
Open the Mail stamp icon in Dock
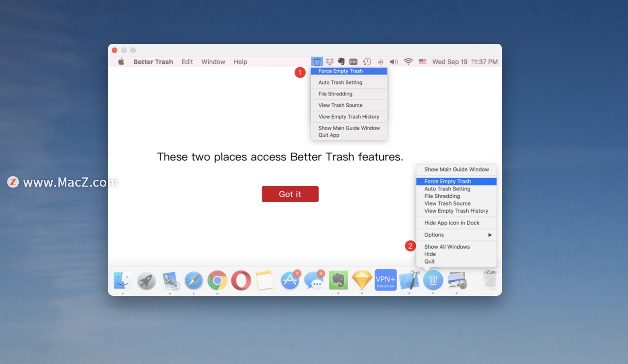[x=170, y=280]
